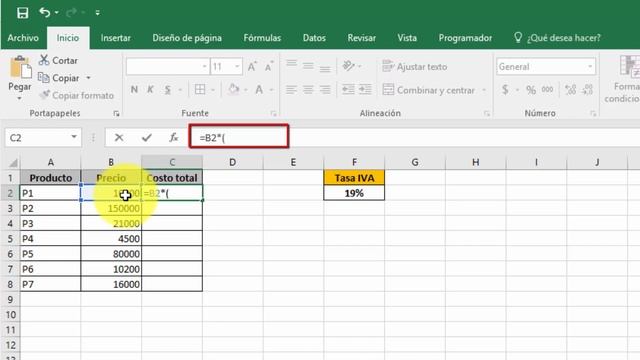640x360 pixels.
Task: Expand the Pegar options arrow
Action: 19,98
